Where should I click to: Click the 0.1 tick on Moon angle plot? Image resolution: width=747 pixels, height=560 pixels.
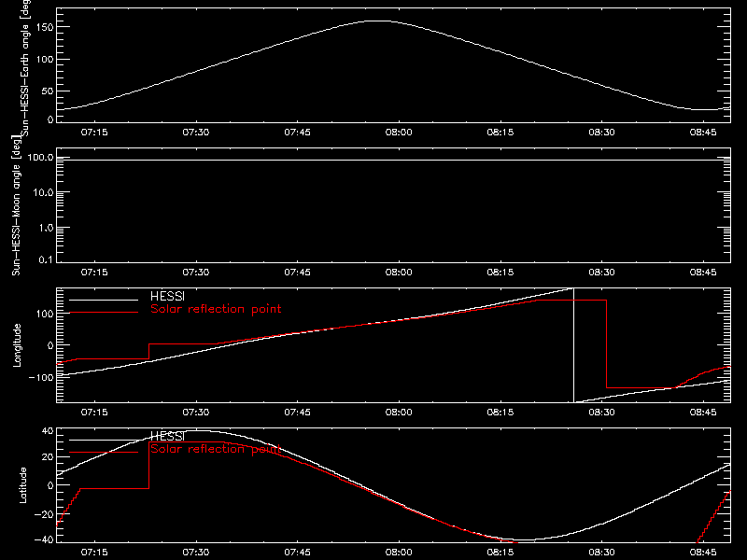(x=46, y=259)
